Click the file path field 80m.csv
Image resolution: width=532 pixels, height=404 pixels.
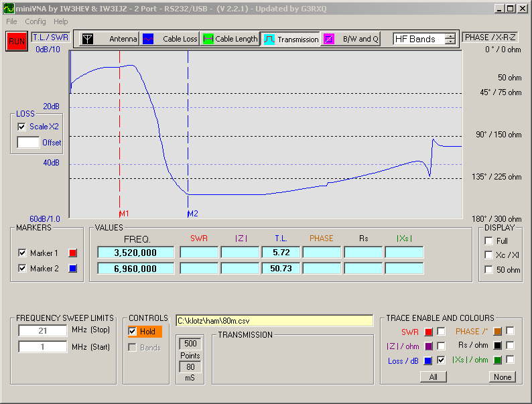275,320
